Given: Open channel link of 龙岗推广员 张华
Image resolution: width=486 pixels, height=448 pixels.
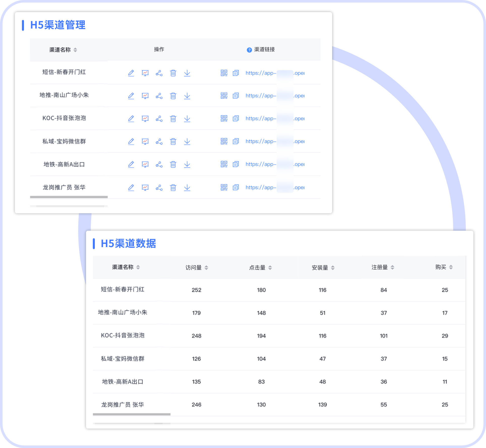Looking at the screenshot, I should click(x=275, y=188).
